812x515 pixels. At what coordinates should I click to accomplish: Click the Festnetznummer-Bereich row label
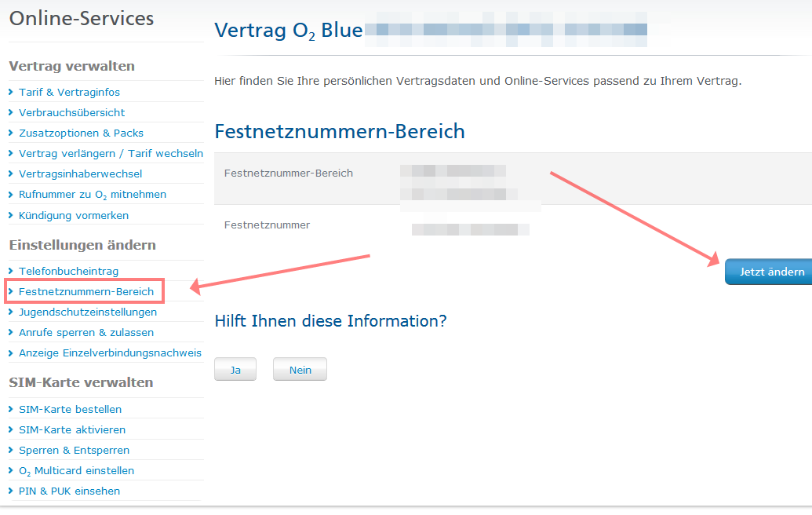pos(289,173)
